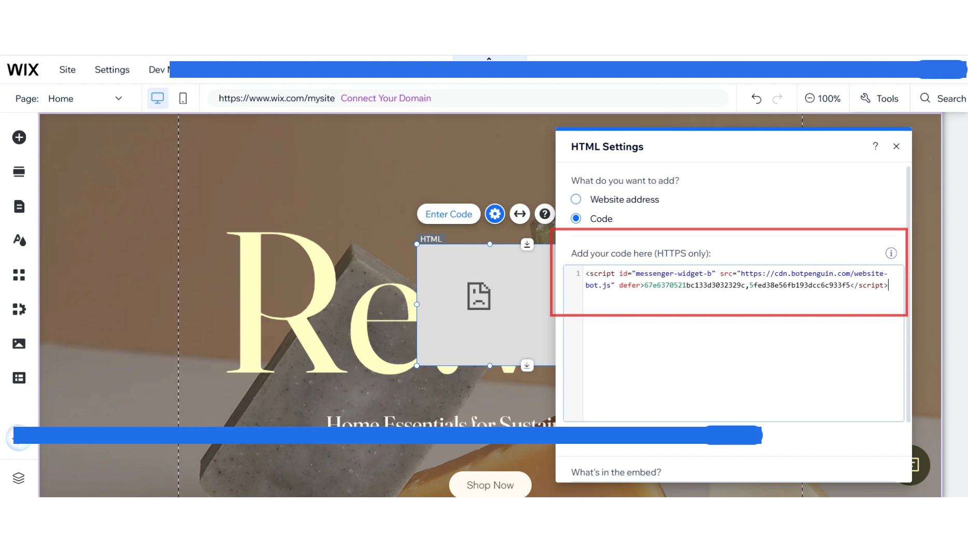
Task: Open the Tools menu
Action: pyautogui.click(x=879, y=99)
